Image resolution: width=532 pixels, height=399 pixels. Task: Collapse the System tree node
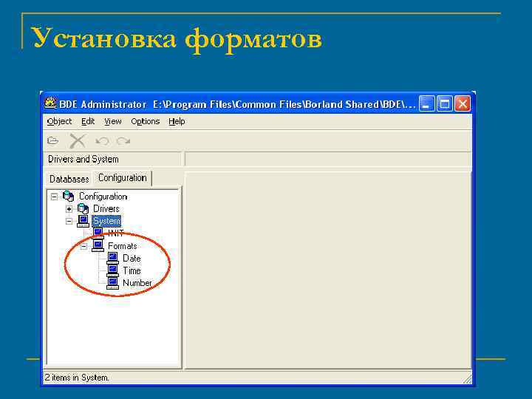point(69,221)
